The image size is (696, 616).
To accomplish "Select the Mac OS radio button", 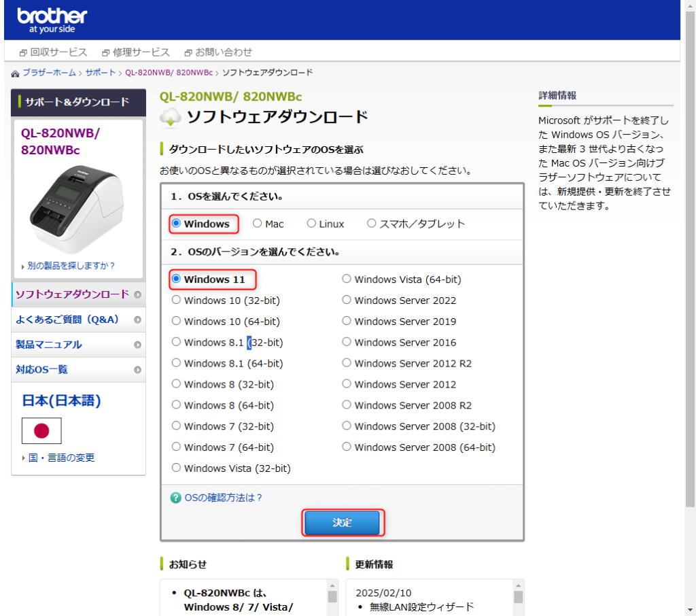I will coord(257,224).
